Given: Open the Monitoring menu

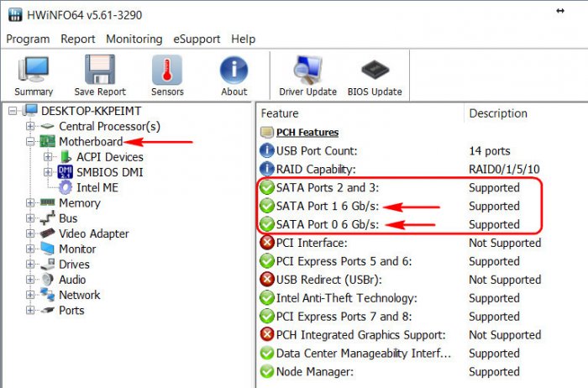Looking at the screenshot, I should point(134,39).
